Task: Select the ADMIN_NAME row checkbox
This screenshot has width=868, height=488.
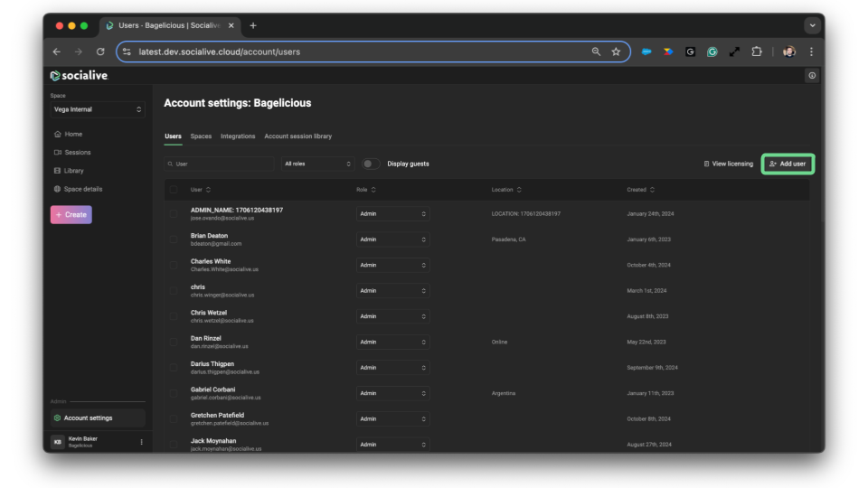Action: [x=174, y=213]
